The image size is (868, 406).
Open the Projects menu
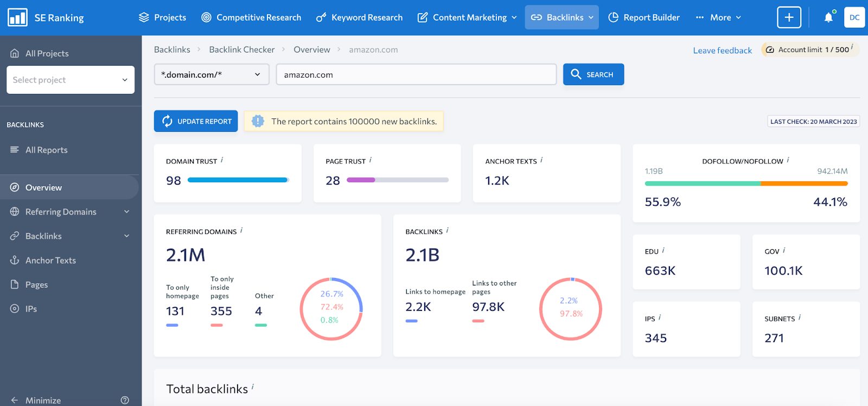point(162,17)
